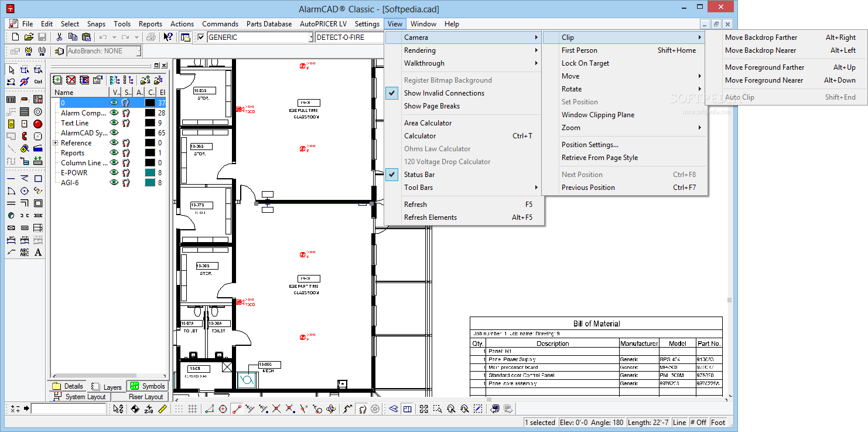Screen dimensions: 868x432
Task: Switch to the Riser Layout tab
Action: (141, 397)
